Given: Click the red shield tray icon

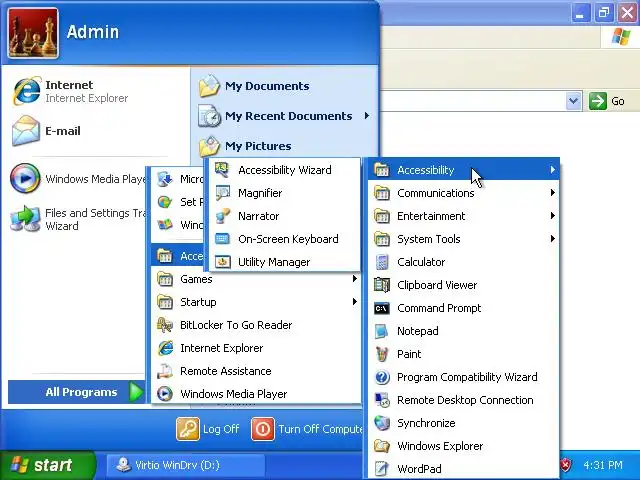Looking at the screenshot, I should [x=566, y=465].
